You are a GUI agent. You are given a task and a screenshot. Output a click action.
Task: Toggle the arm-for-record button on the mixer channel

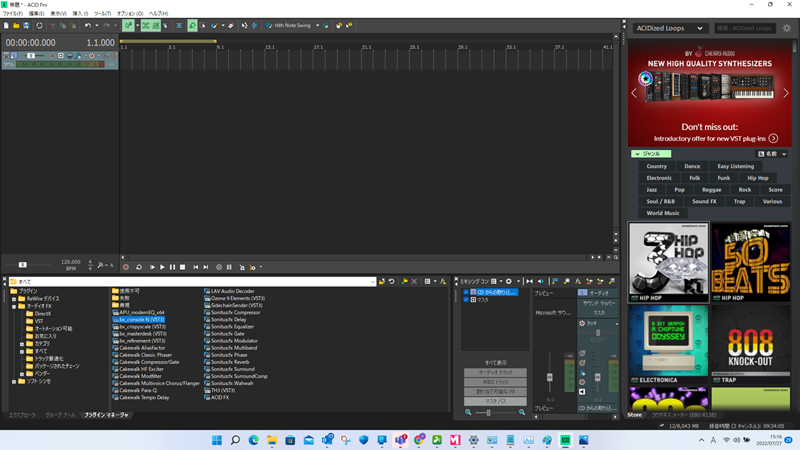(582, 382)
